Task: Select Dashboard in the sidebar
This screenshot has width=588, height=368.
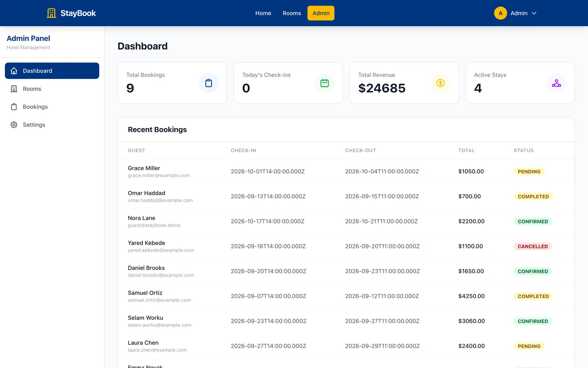Action: [x=52, y=71]
